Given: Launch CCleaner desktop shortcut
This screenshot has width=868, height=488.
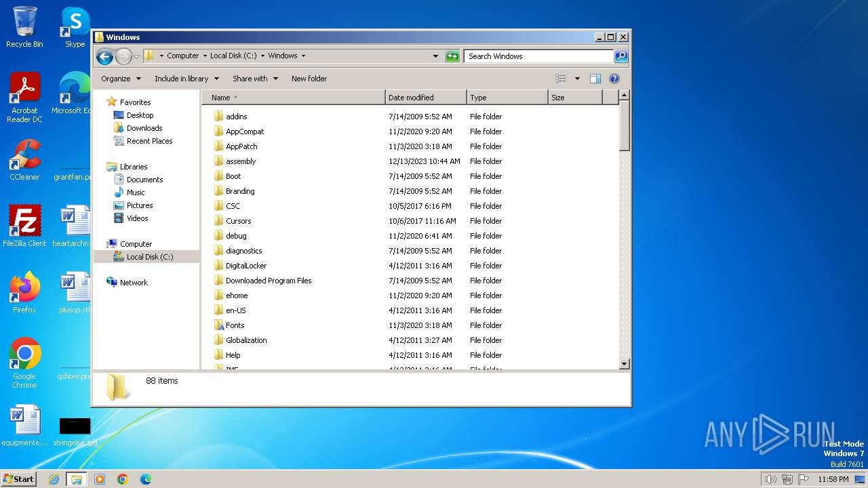Looking at the screenshot, I should [24, 160].
